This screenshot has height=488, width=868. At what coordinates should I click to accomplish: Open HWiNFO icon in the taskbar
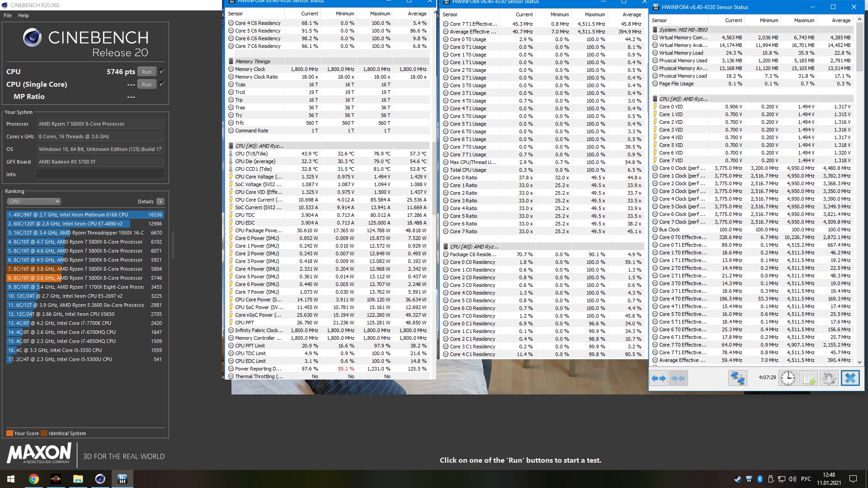[x=122, y=479]
